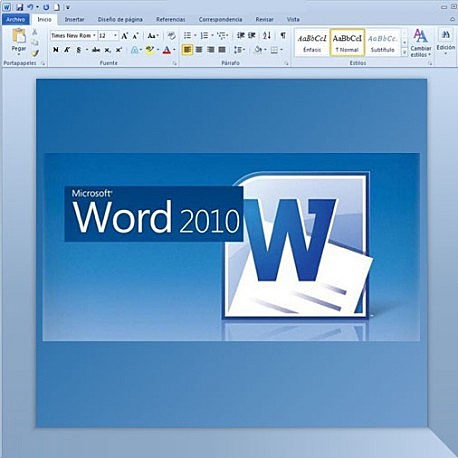Toggle center text alignment

[199, 50]
